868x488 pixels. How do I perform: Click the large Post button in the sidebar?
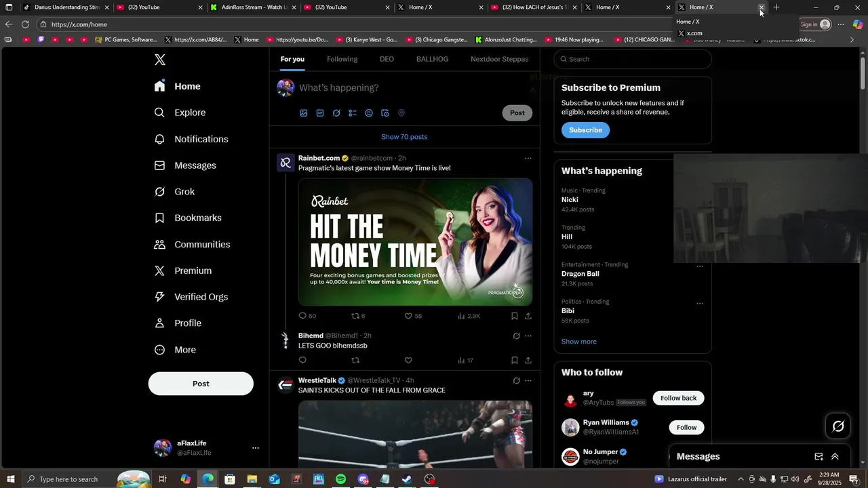pos(201,384)
